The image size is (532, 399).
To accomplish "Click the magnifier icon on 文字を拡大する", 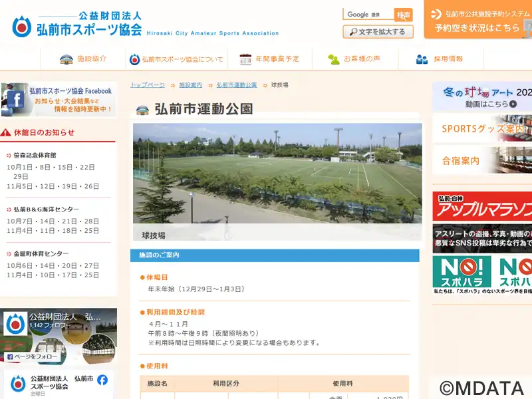I will pos(351,31).
